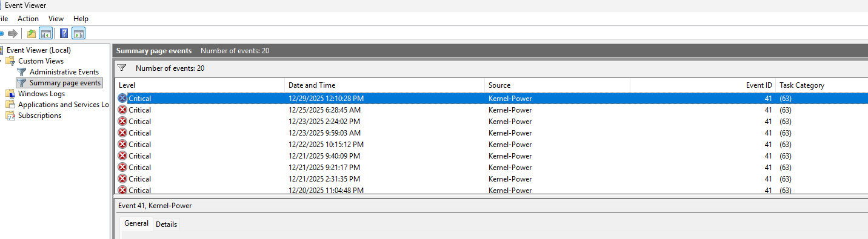Screen dimensions: 868x239
Task: Click 'Number of events: 20' beside the funnel
Action: [170, 68]
